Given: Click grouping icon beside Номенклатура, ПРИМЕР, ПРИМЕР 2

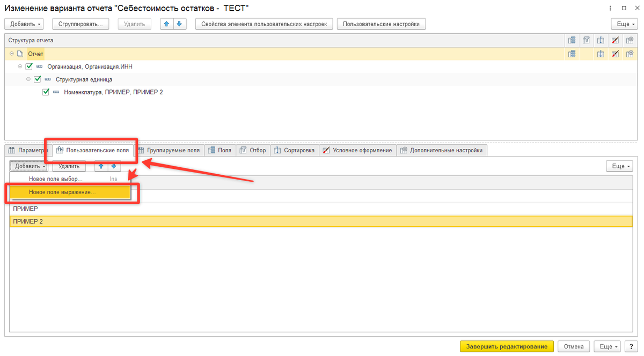Looking at the screenshot, I should tap(56, 92).
